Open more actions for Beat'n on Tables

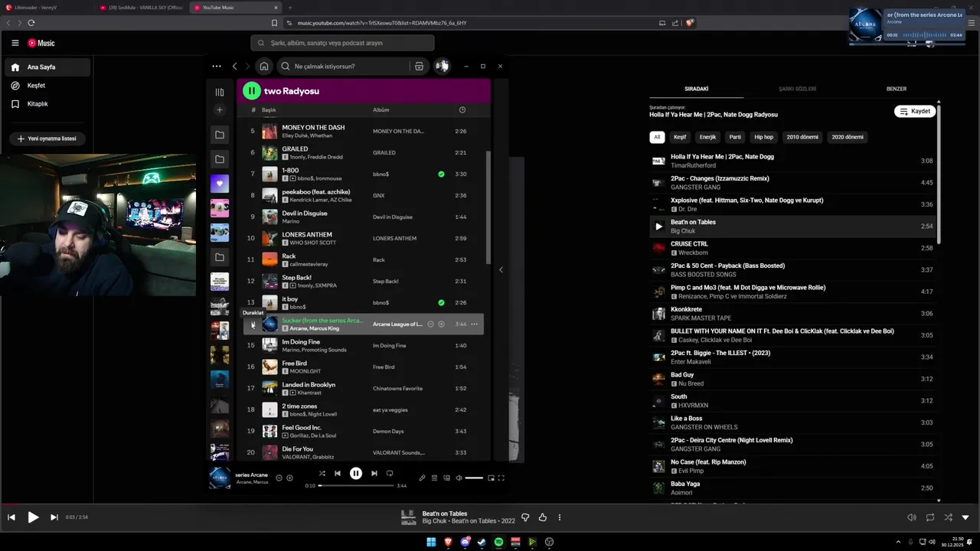click(x=560, y=517)
